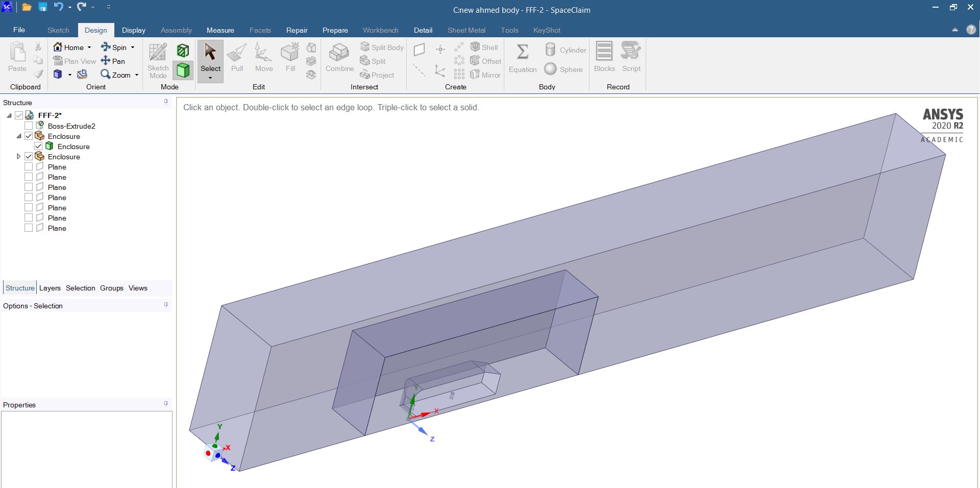Screen dimensions: 980x488
Task: Select the Pull tool
Action: coord(236,58)
